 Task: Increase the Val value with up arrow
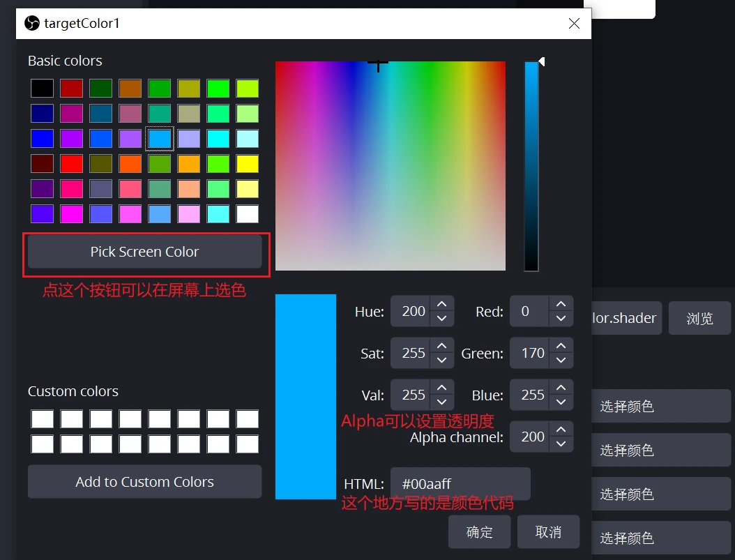(x=441, y=388)
